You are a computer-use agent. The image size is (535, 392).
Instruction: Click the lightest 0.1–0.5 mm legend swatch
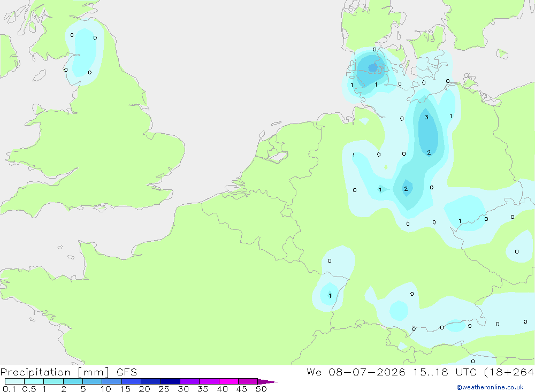pyautogui.click(x=14, y=381)
